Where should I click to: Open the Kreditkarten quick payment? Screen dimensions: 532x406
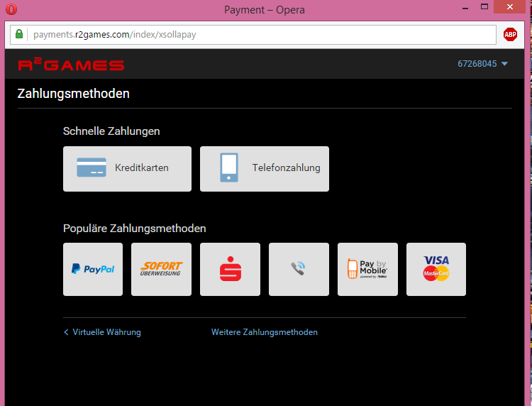(127, 169)
